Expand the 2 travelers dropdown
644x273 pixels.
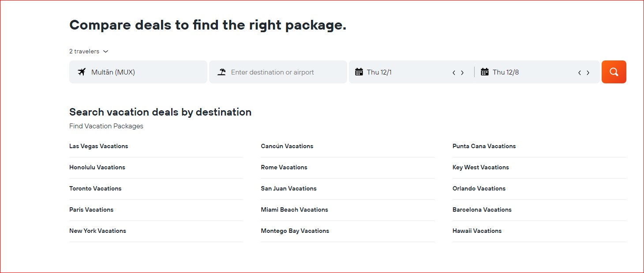click(89, 51)
